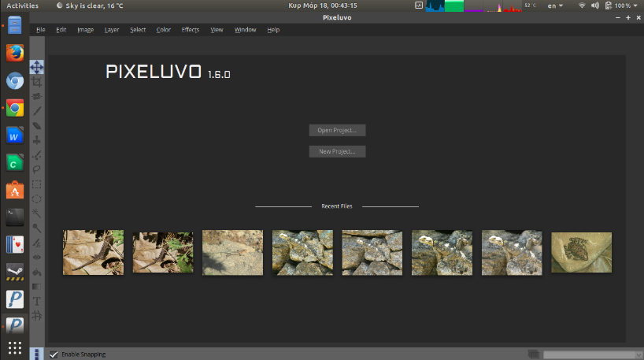Image resolution: width=644 pixels, height=360 pixels.
Task: Toggle the Enable Snapping checkbox
Action: coord(54,354)
